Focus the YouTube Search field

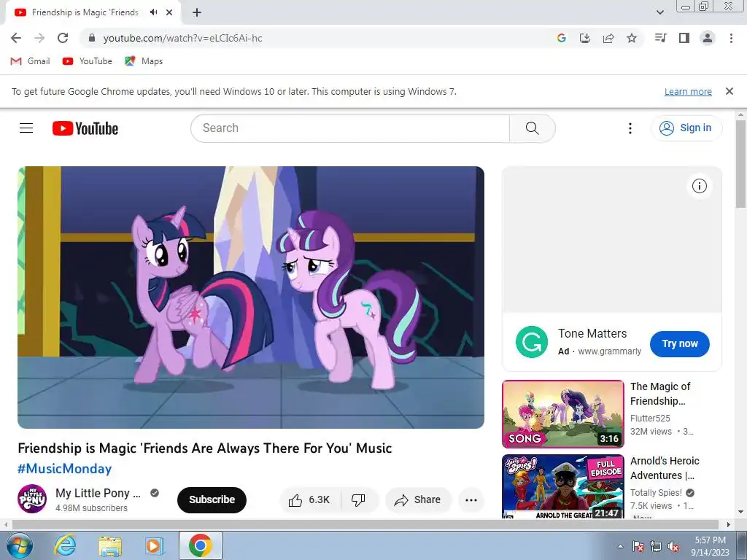[350, 128]
